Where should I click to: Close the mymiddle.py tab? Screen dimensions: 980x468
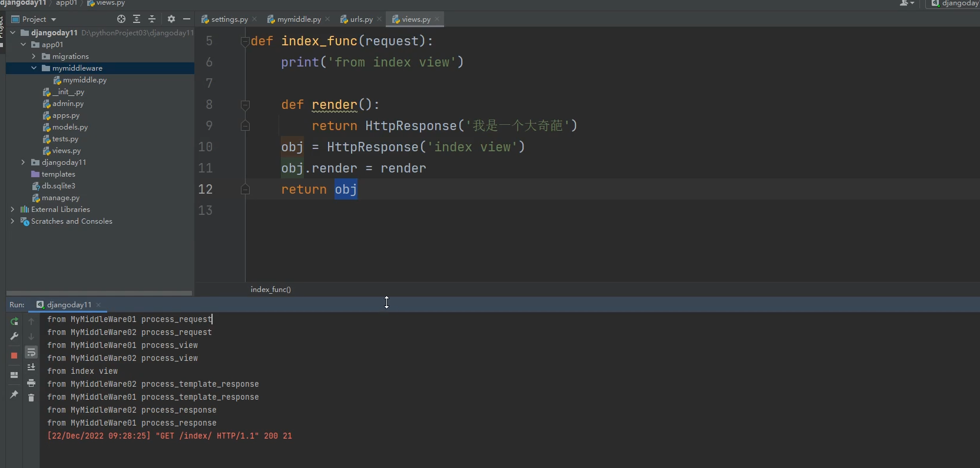pos(327,19)
